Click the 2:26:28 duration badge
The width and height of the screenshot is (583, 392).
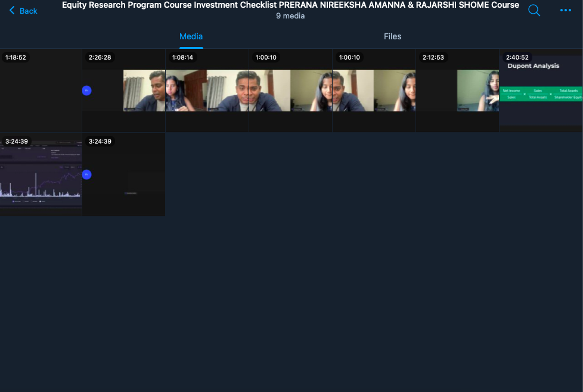[100, 58]
